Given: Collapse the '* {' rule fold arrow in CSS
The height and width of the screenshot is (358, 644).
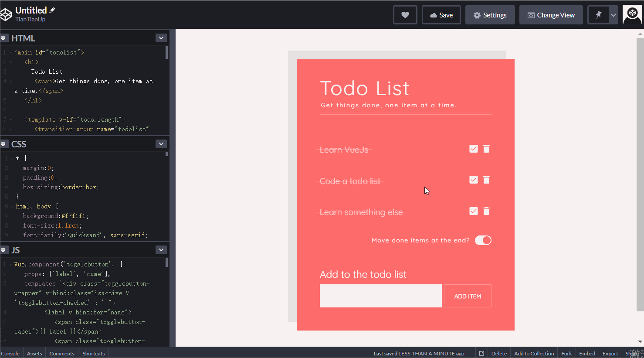Looking at the screenshot, I should point(12,158).
